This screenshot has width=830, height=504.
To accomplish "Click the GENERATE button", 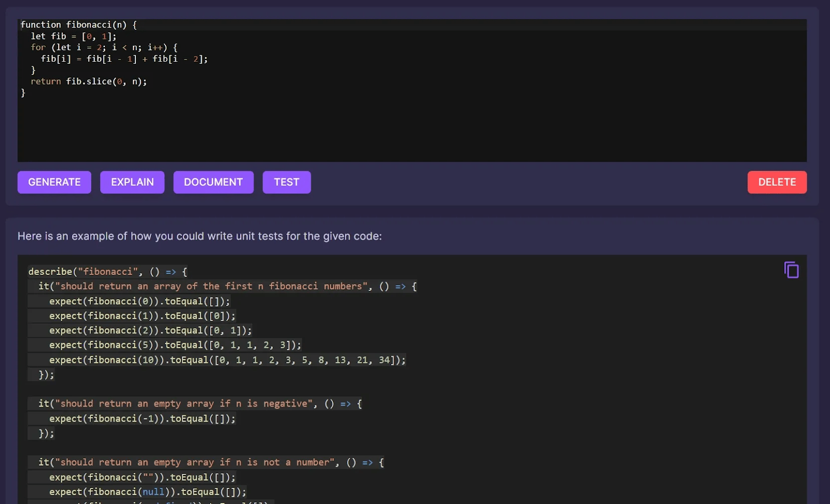I will (54, 182).
